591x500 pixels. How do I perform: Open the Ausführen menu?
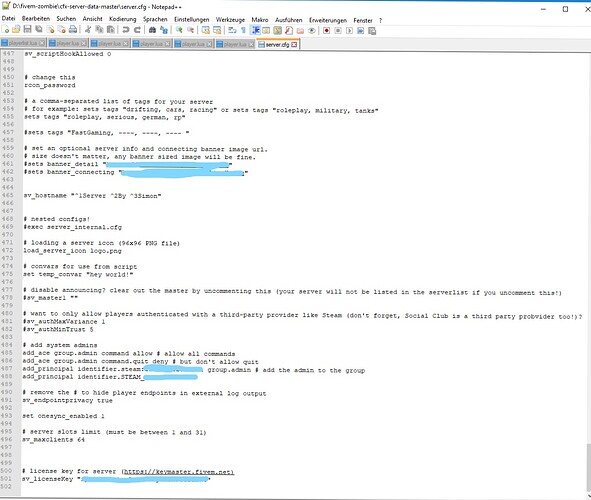(289, 20)
